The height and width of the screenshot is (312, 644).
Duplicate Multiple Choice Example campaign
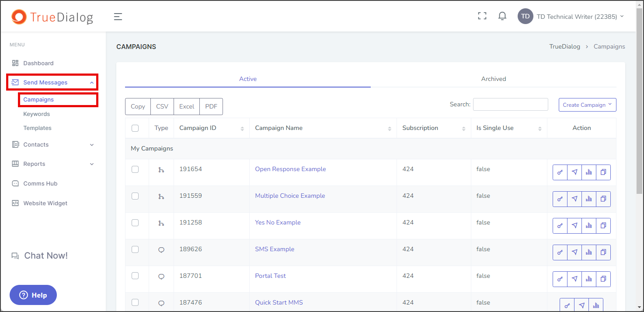click(x=603, y=199)
